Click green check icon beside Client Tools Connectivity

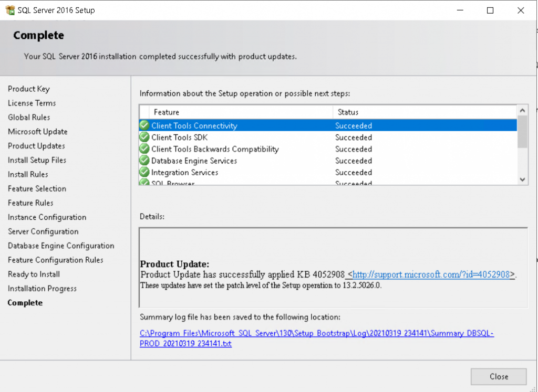coord(144,125)
